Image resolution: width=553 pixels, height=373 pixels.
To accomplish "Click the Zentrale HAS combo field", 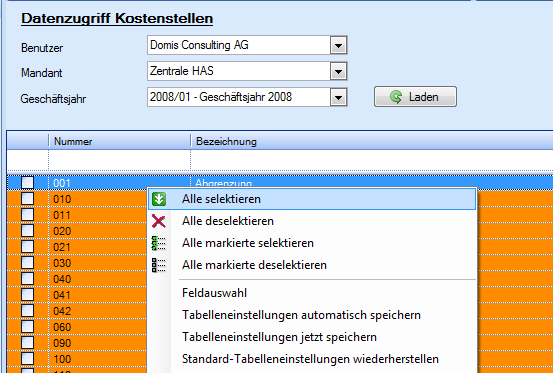I will 247,71.
